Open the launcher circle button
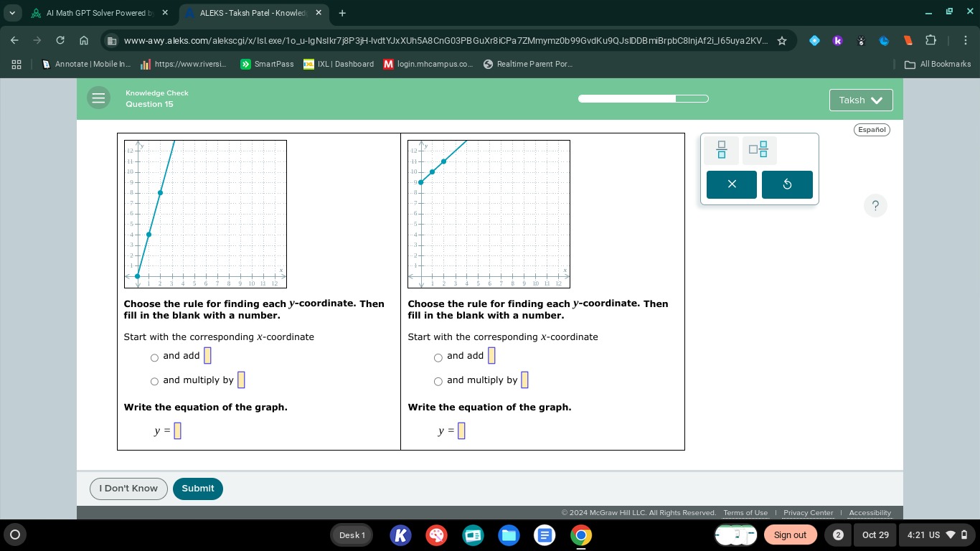This screenshot has height=551, width=980. tap(15, 534)
